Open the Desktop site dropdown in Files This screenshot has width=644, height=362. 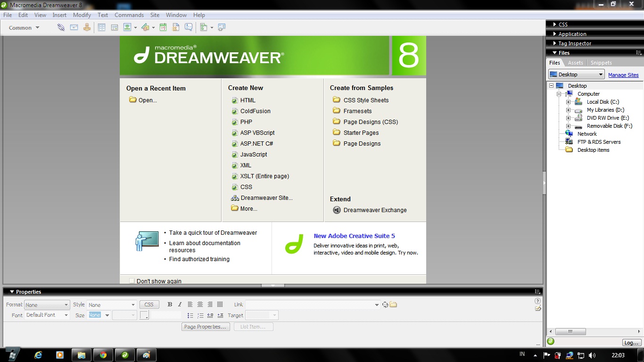576,74
